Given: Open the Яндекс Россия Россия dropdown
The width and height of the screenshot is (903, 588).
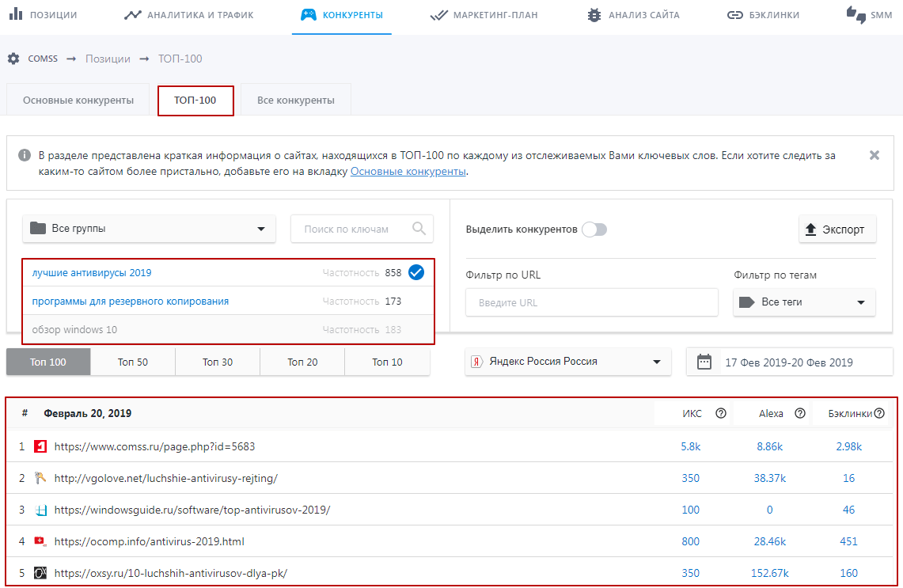Looking at the screenshot, I should (x=567, y=362).
